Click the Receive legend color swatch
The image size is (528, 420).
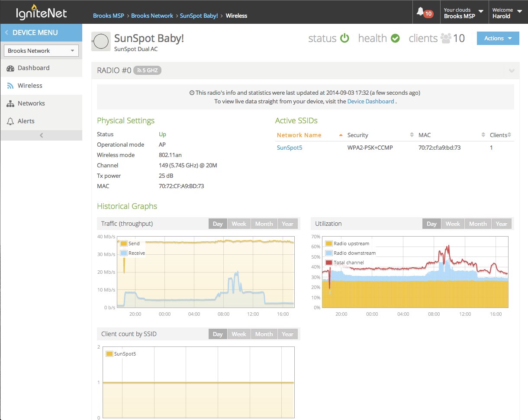123,253
